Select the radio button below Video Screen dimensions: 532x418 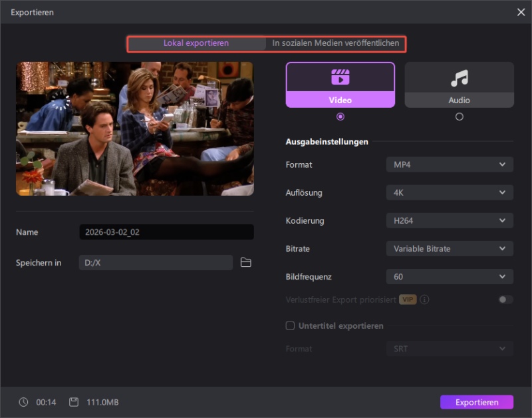[339, 116]
